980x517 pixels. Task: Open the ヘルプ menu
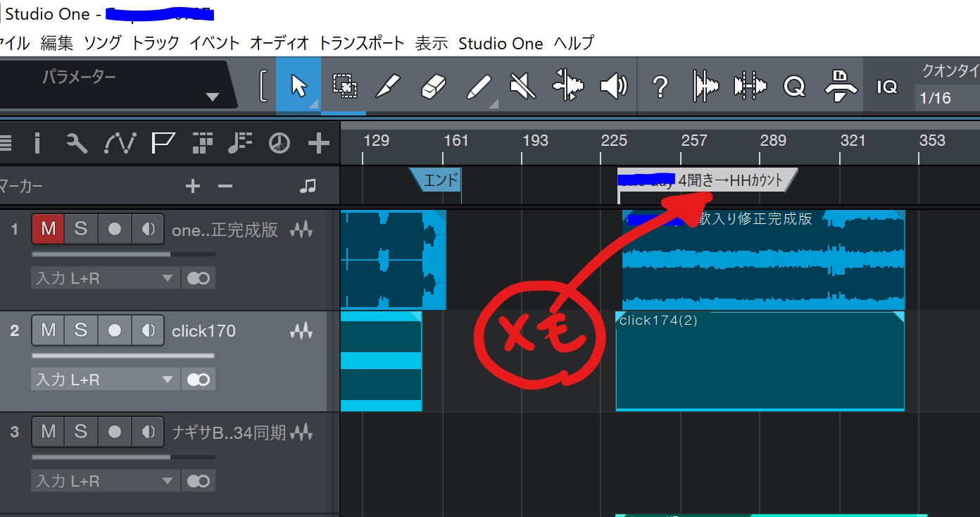tap(574, 43)
